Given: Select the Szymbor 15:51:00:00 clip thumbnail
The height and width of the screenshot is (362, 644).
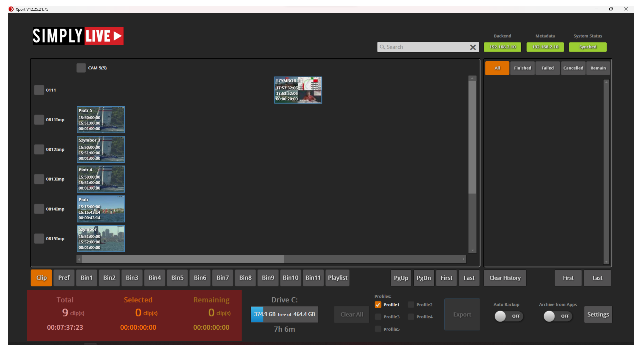Looking at the screenshot, I should pyautogui.click(x=100, y=239).
